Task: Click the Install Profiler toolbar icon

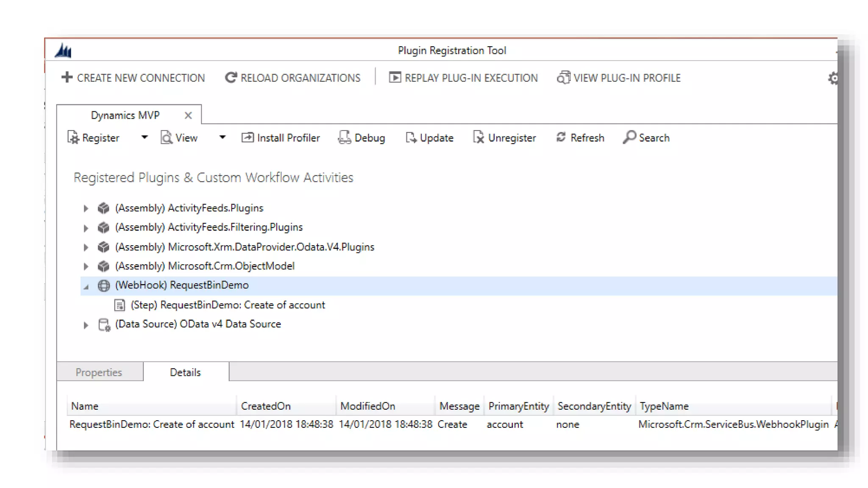Action: (247, 138)
